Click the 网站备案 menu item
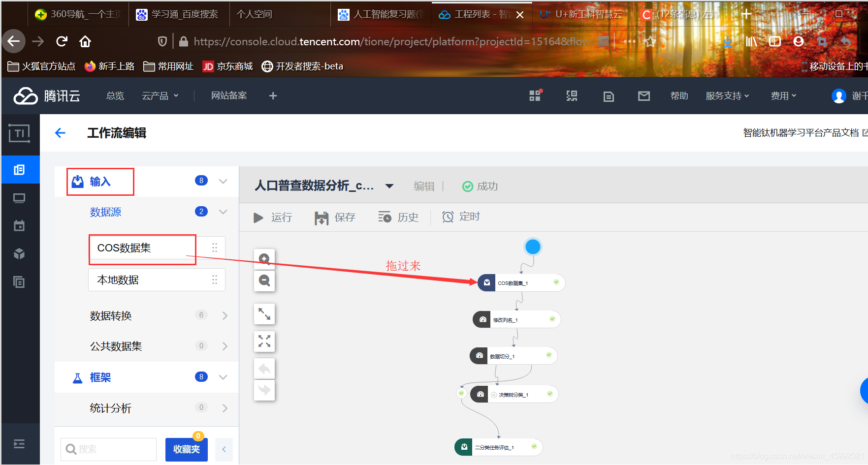This screenshot has width=868, height=465. pos(229,95)
